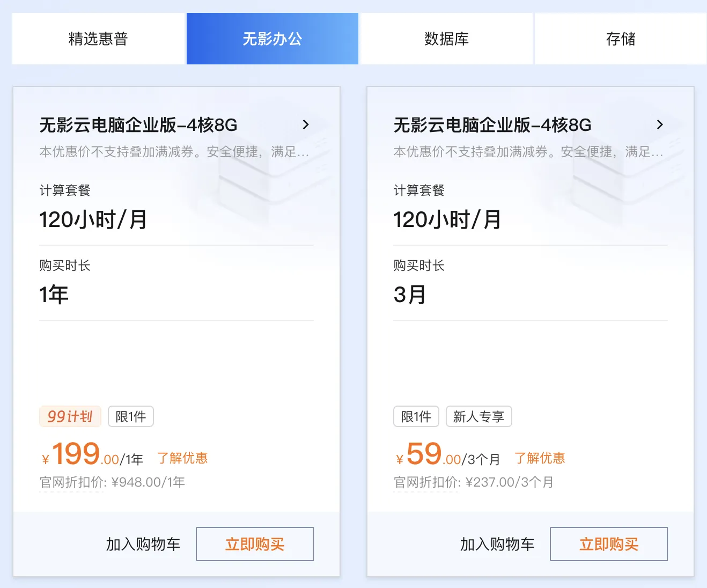Click 120小时/月 in the 3月 card

click(x=447, y=219)
